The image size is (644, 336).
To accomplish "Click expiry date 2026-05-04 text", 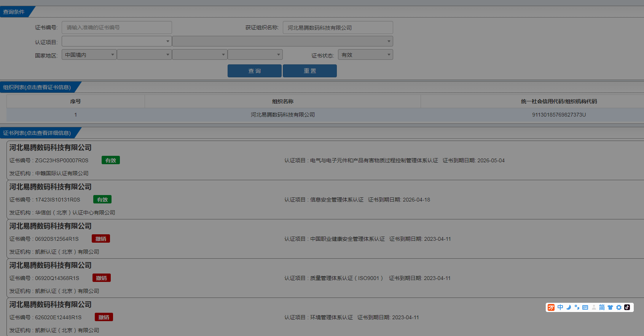I will (491, 160).
